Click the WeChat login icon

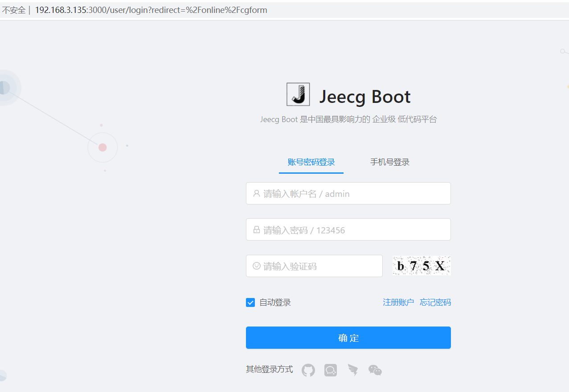[x=375, y=370]
